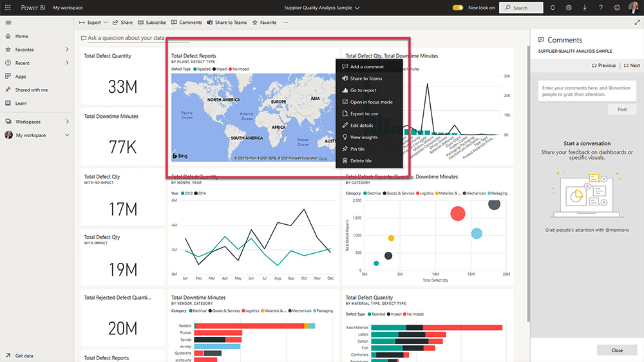Screen dimensions: 644x362
Task: Enter full screen with the expand arrows icon
Action: click(x=637, y=23)
